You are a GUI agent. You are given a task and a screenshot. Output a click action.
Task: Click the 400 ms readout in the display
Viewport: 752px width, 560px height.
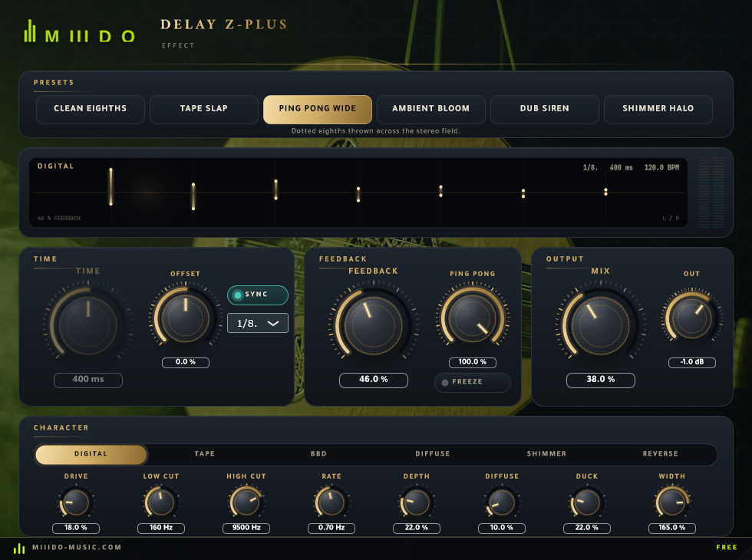point(621,168)
